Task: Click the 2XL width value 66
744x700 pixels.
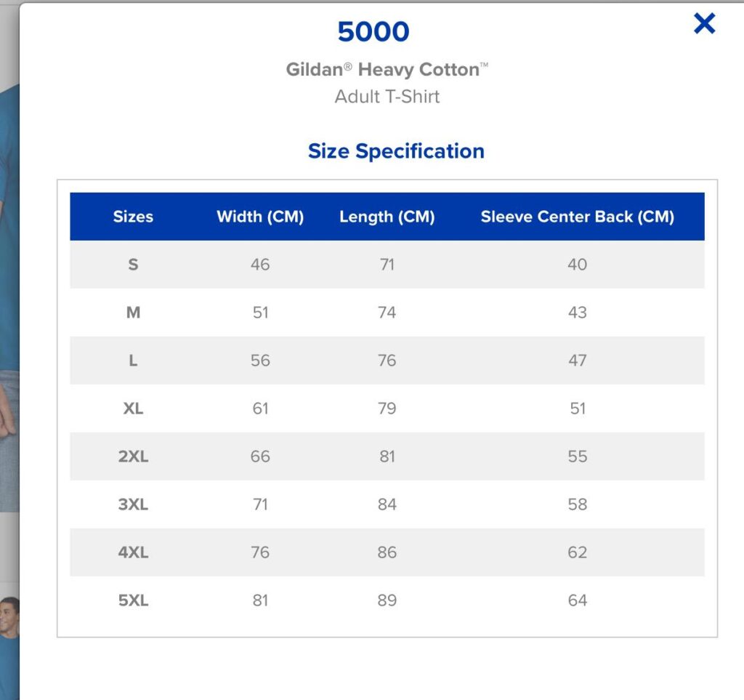Action: point(260,456)
